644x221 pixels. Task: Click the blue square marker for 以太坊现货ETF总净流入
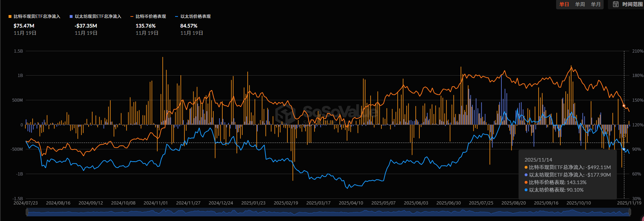click(71, 16)
